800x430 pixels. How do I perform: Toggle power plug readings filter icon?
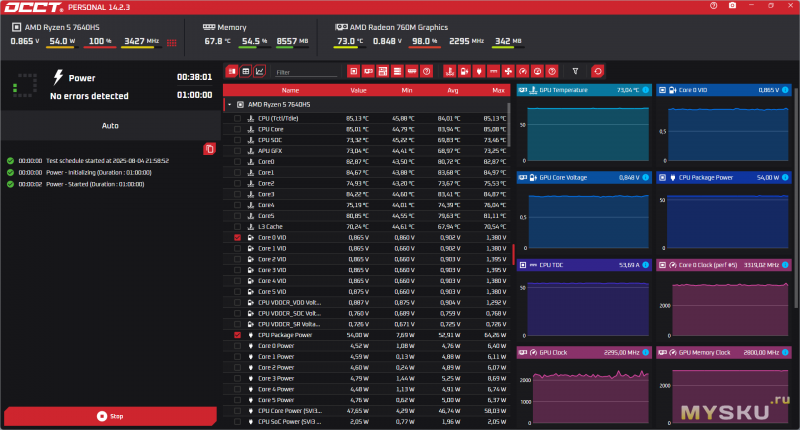(479, 71)
